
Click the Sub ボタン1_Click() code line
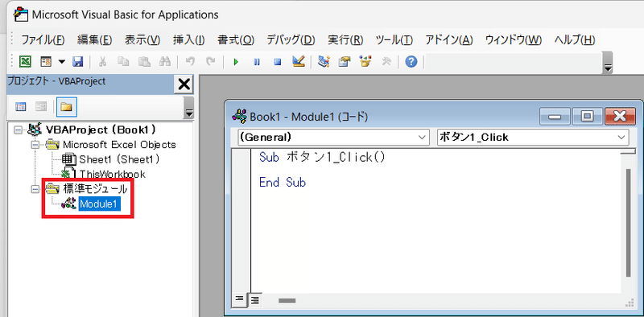(x=323, y=157)
